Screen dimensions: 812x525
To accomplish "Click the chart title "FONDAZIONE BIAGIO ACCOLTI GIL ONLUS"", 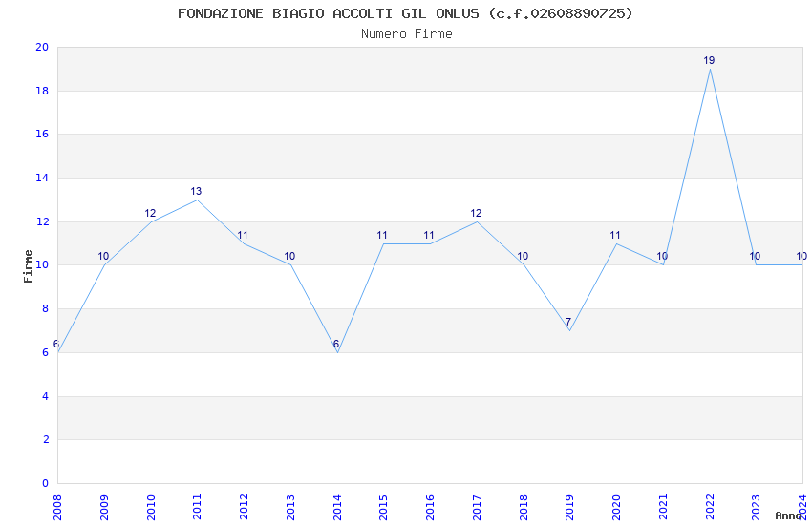I will click(329, 13).
